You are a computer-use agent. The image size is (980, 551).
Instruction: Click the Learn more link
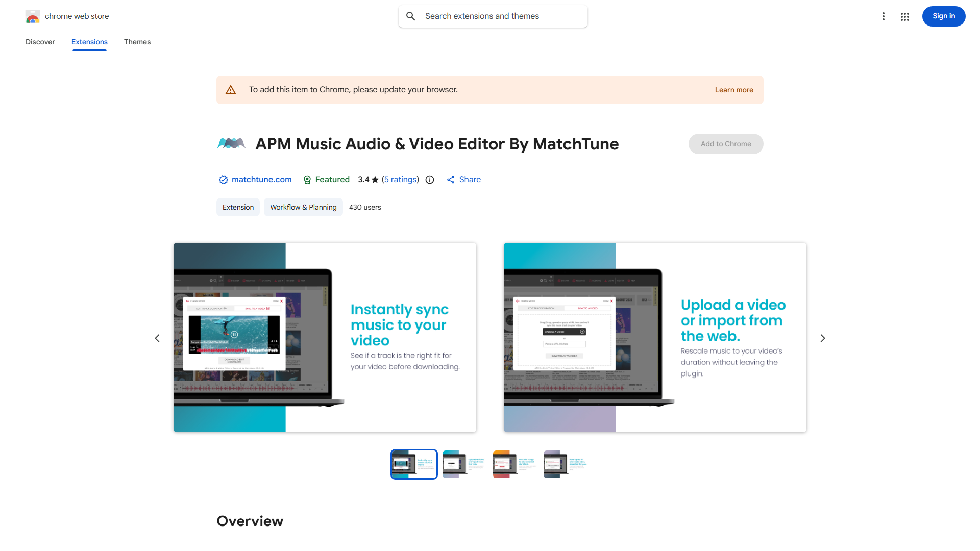coord(733,90)
